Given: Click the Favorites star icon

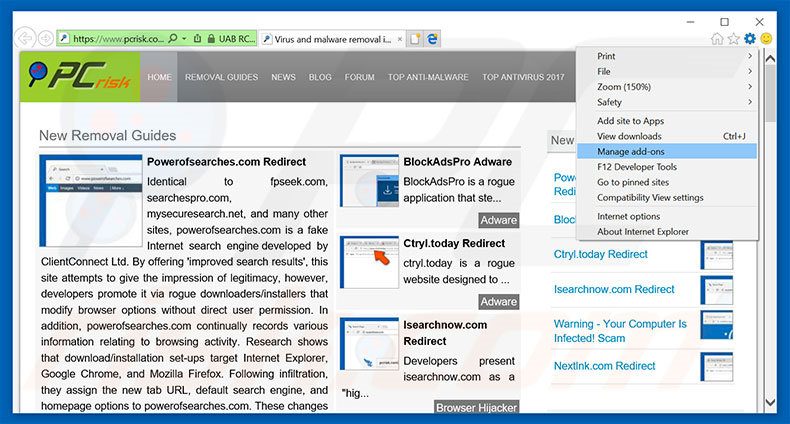Looking at the screenshot, I should [734, 38].
